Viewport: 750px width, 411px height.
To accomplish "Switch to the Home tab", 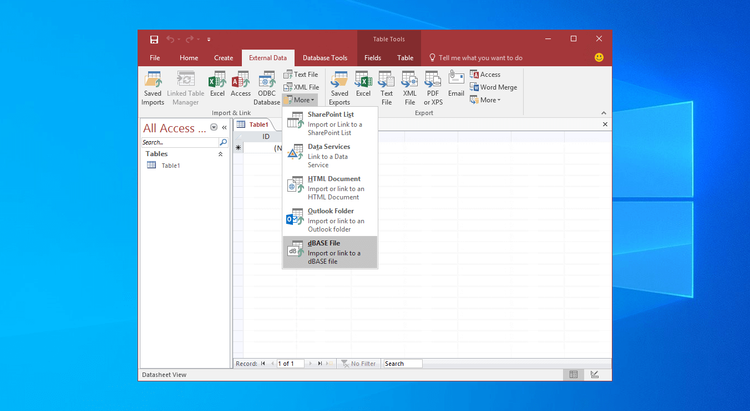I will click(x=189, y=58).
